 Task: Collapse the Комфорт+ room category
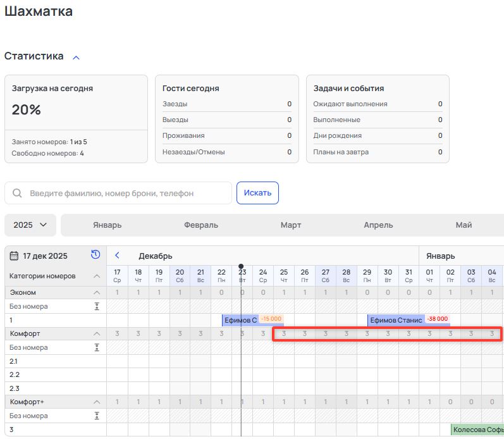pyautogui.click(x=97, y=402)
